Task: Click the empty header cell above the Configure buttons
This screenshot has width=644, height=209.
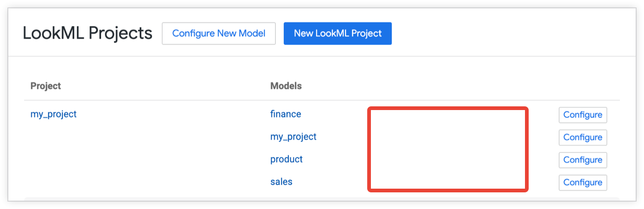Action: [x=583, y=86]
